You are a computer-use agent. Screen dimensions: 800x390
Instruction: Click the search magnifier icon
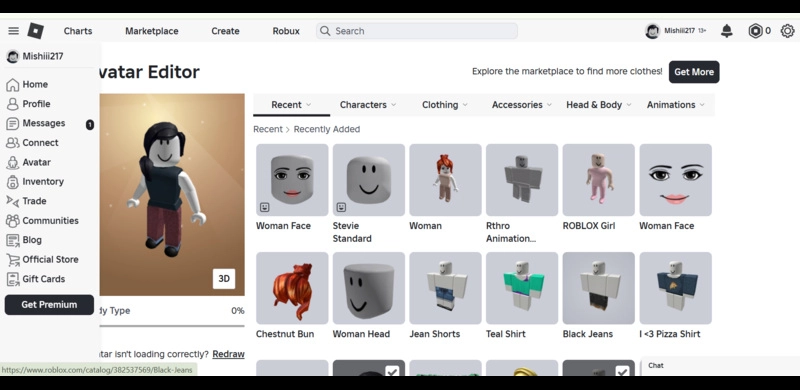point(325,31)
